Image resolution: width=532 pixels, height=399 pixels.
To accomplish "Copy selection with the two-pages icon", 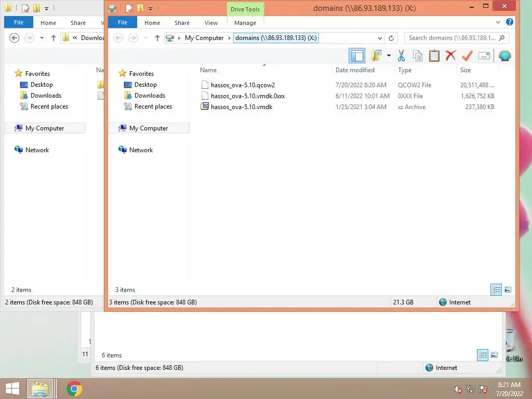I will click(x=418, y=56).
